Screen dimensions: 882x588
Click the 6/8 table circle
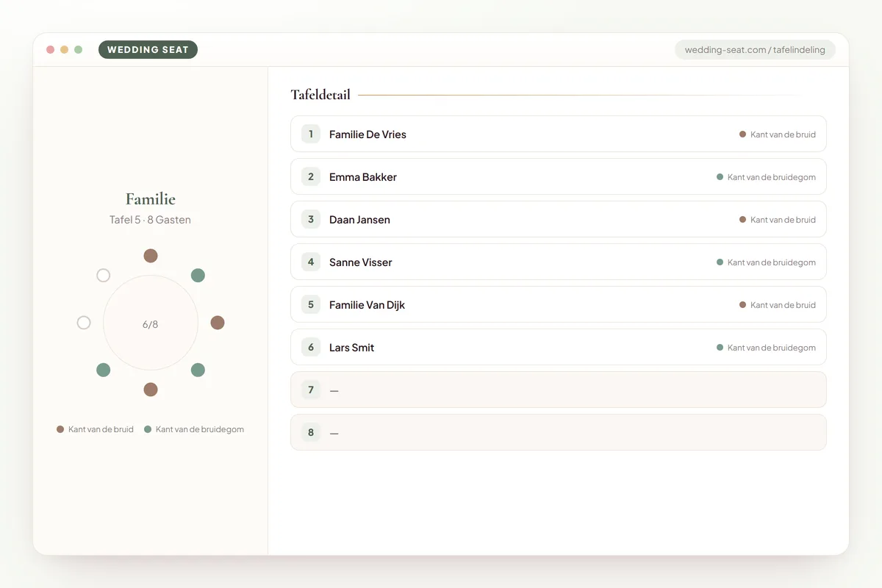click(x=151, y=323)
